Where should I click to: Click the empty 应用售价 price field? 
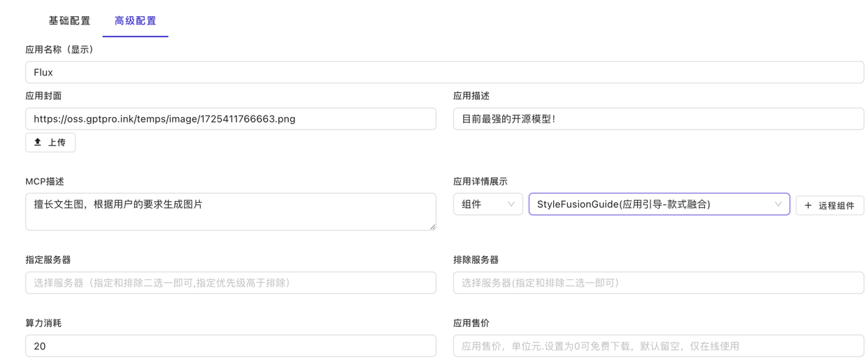click(x=658, y=346)
